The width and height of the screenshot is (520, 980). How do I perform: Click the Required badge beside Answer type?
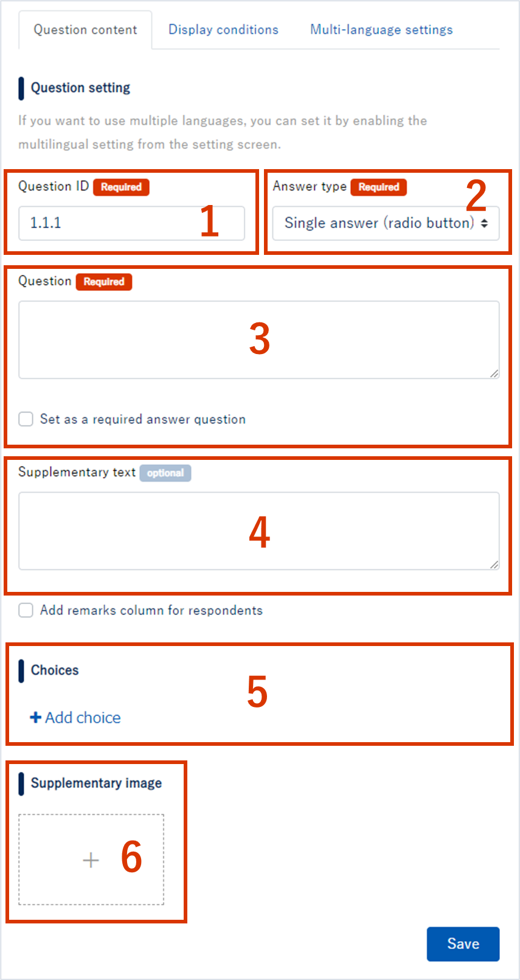pyautogui.click(x=378, y=187)
